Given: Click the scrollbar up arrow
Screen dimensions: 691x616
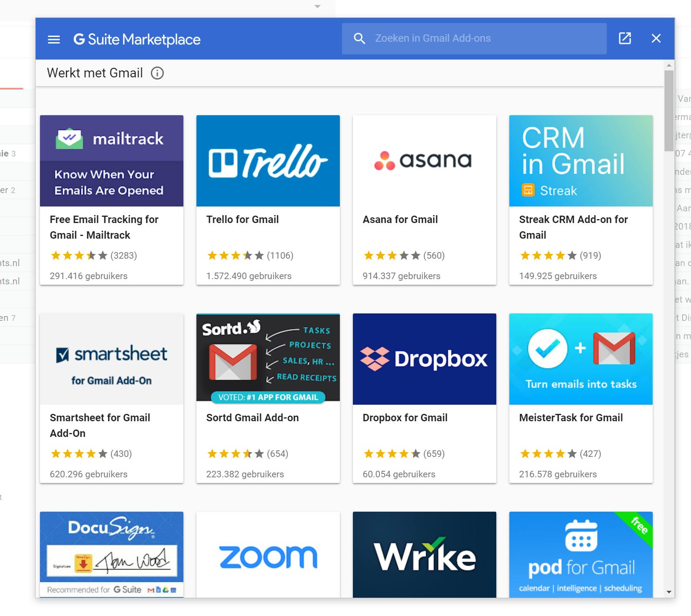Looking at the screenshot, I should [669, 65].
